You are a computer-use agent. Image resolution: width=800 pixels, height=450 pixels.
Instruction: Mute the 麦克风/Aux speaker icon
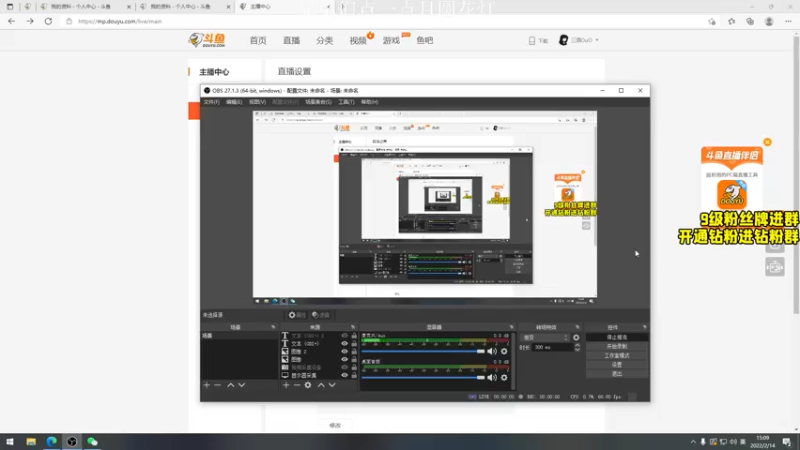[491, 352]
